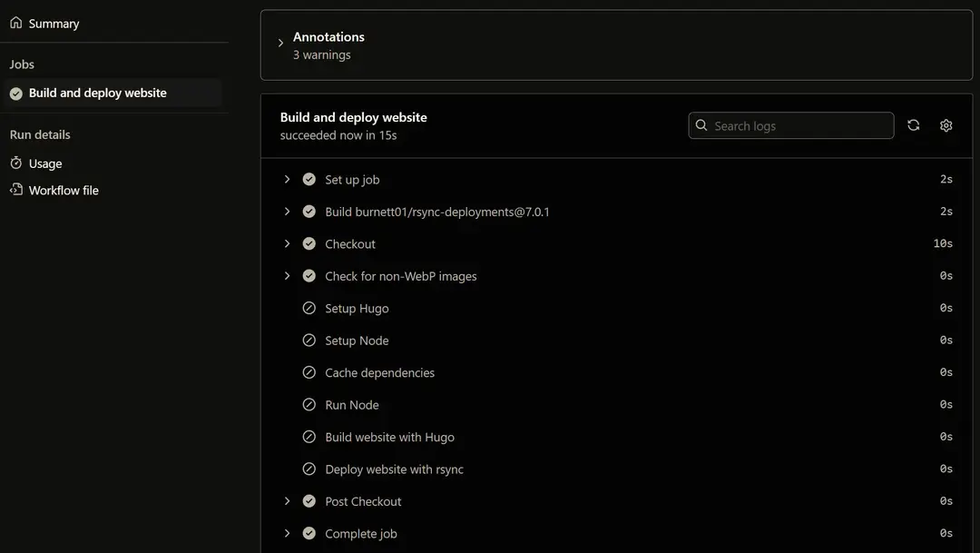
Task: Click the skipped icon beside Setup Hugo
Action: (309, 309)
